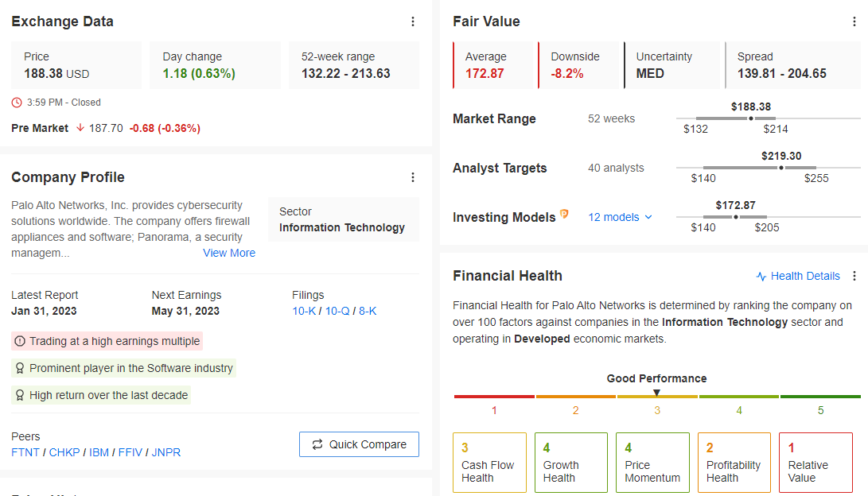This screenshot has height=496, width=868.
Task: Click the $219.30 analyst target value
Action: tap(781, 156)
